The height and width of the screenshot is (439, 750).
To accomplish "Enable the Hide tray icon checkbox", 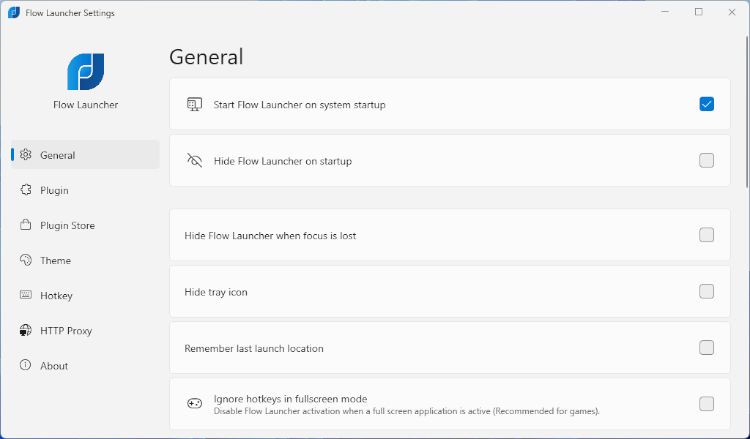I will tap(706, 291).
